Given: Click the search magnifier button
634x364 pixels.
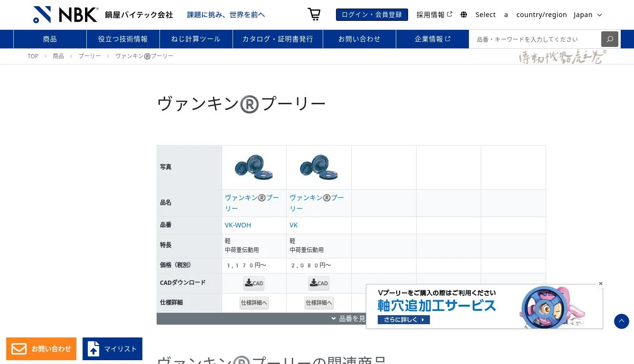Looking at the screenshot, I should pos(610,39).
